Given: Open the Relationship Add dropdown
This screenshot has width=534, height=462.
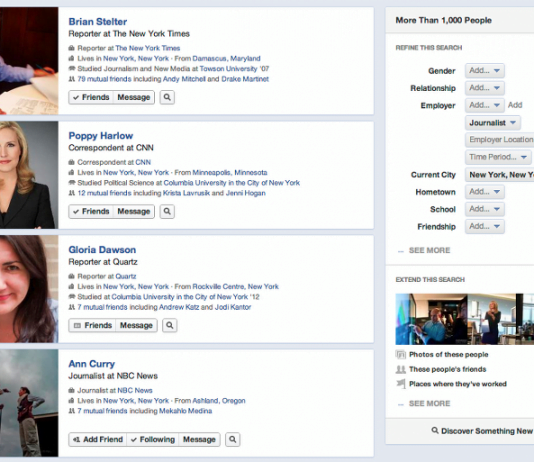Looking at the screenshot, I should tap(485, 88).
